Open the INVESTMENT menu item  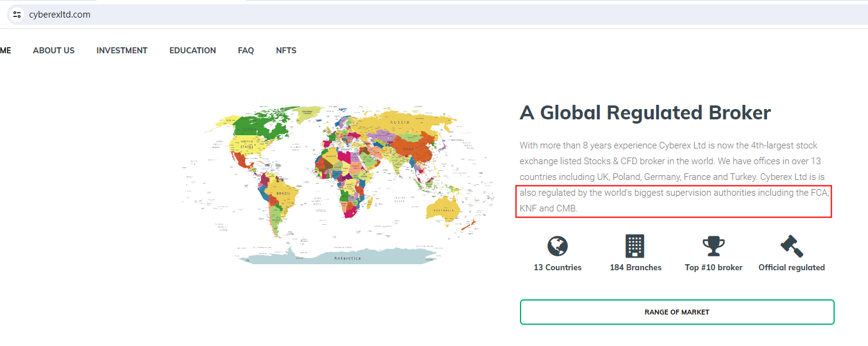coord(122,50)
